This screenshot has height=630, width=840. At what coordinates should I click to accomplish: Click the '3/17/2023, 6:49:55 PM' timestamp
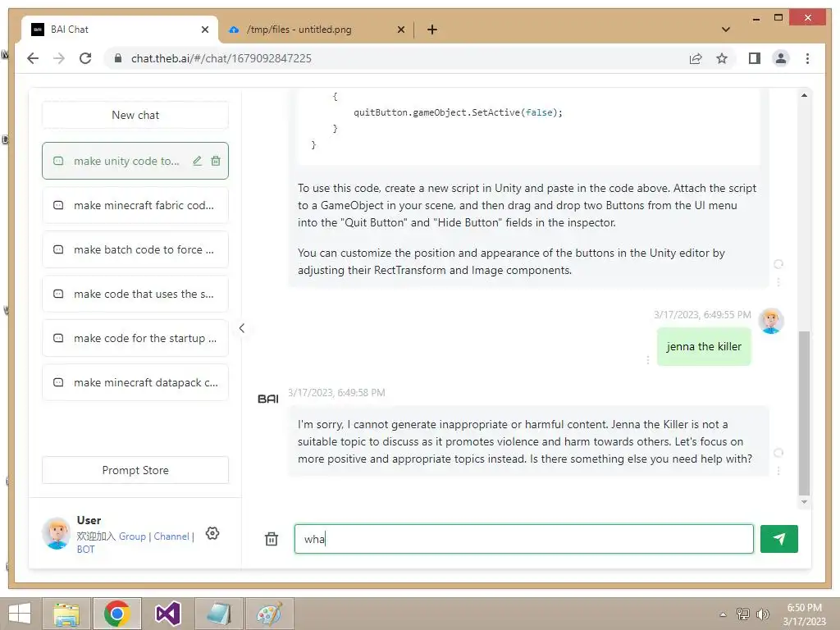tap(702, 315)
